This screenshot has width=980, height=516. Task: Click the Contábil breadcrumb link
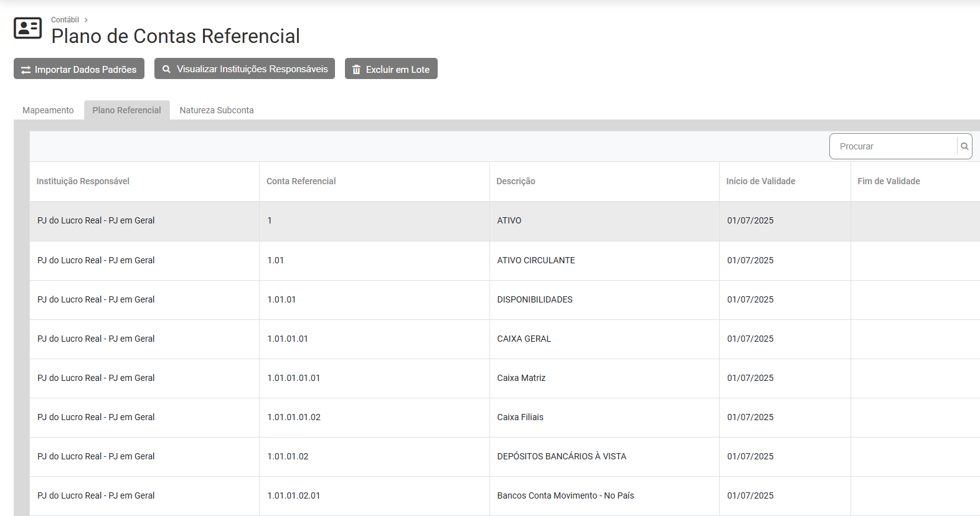tap(65, 20)
